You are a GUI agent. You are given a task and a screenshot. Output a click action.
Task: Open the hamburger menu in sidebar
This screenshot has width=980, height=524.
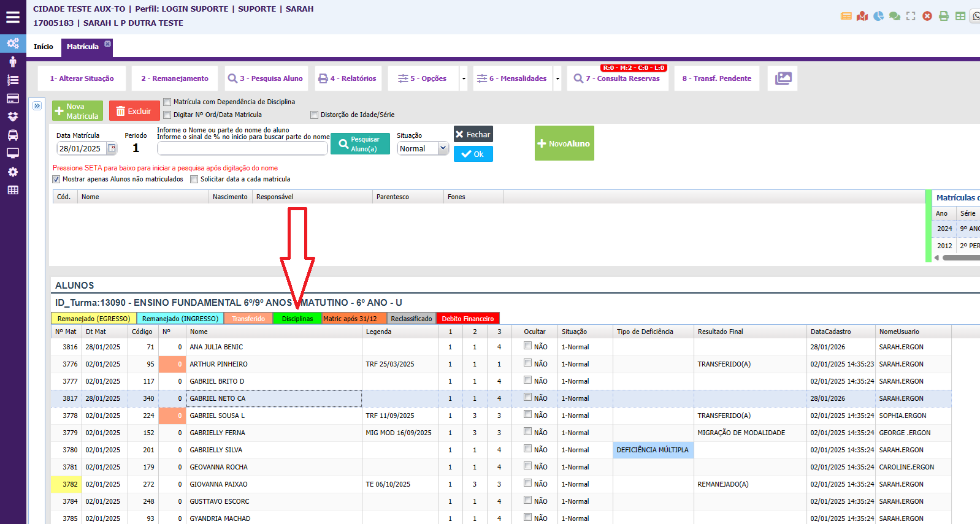tap(13, 17)
